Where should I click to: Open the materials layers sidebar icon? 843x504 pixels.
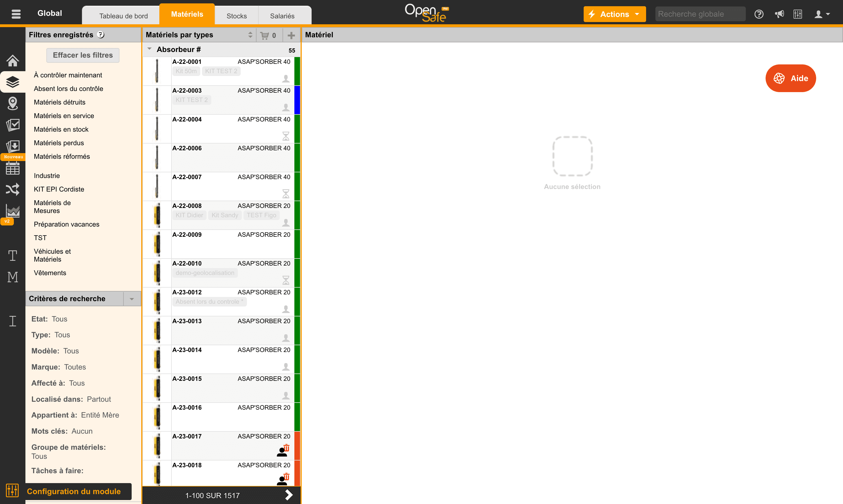[12, 82]
